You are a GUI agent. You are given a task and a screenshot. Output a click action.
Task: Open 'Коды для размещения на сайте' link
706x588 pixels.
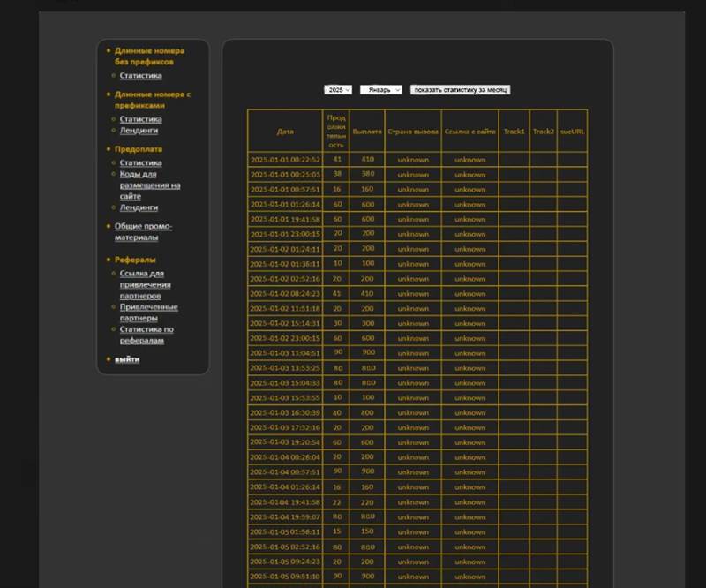click(150, 185)
